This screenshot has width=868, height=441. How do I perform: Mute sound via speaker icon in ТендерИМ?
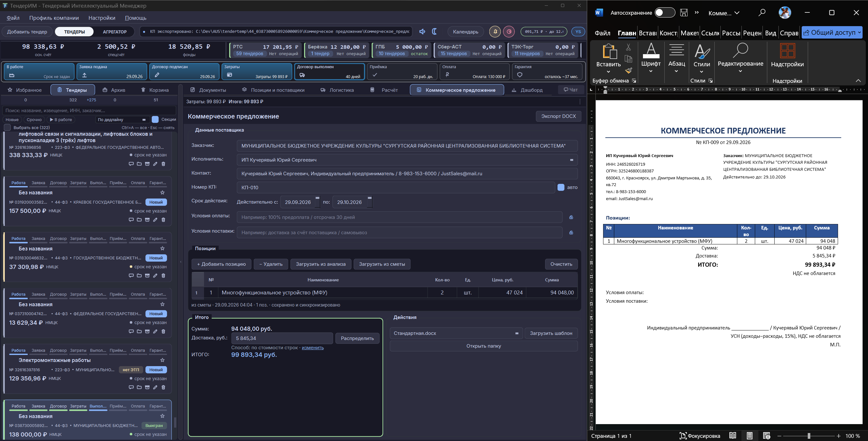click(422, 32)
